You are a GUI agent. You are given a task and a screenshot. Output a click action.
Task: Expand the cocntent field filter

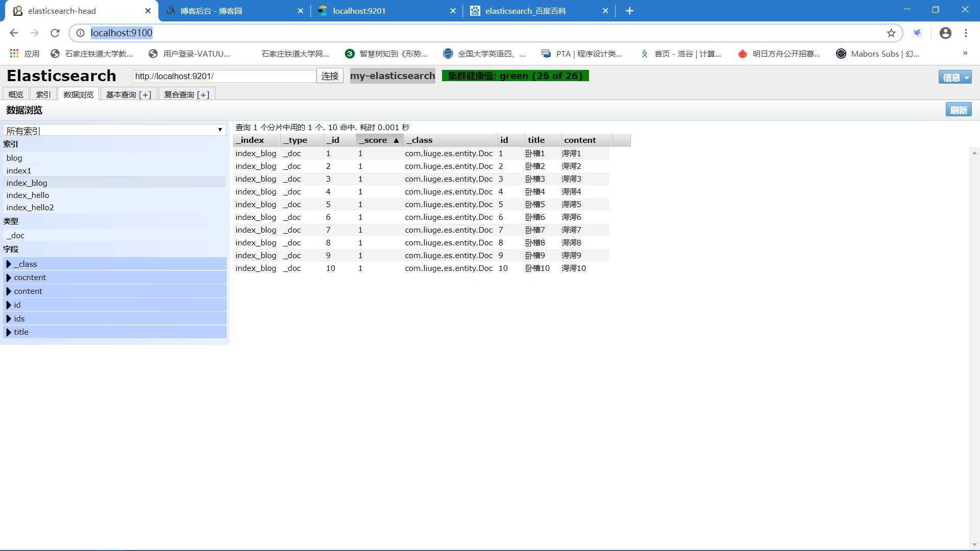pyautogui.click(x=115, y=278)
